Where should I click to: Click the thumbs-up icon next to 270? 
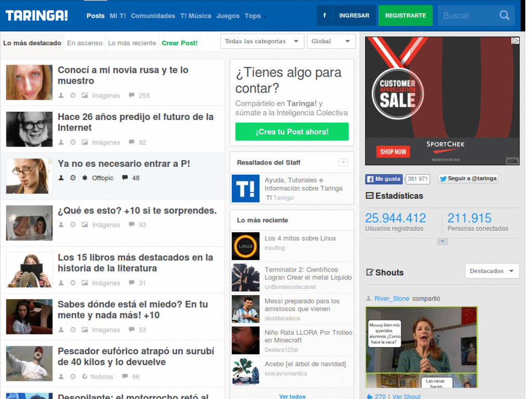[369, 396]
